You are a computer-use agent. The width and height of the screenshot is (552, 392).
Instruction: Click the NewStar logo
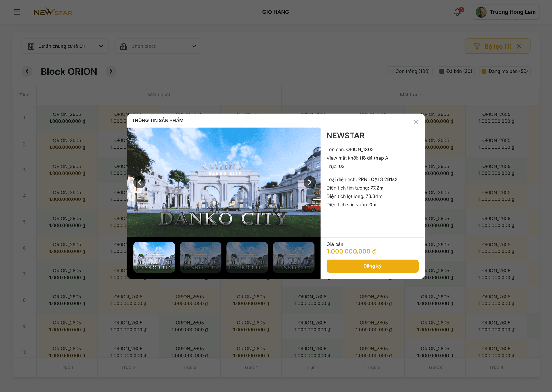coord(53,12)
